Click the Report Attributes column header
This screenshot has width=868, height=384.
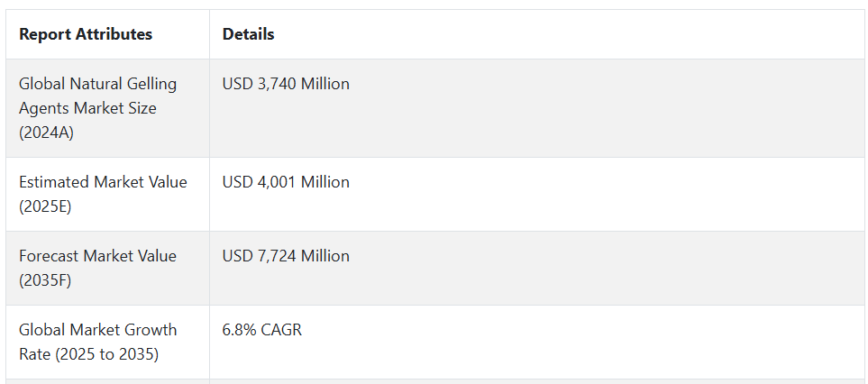coord(86,34)
